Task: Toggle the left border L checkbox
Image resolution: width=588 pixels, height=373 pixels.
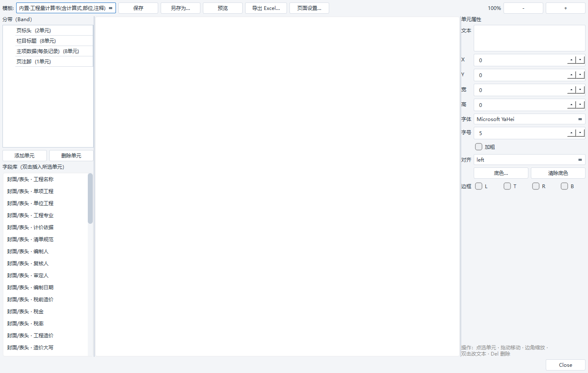Action: coord(479,186)
